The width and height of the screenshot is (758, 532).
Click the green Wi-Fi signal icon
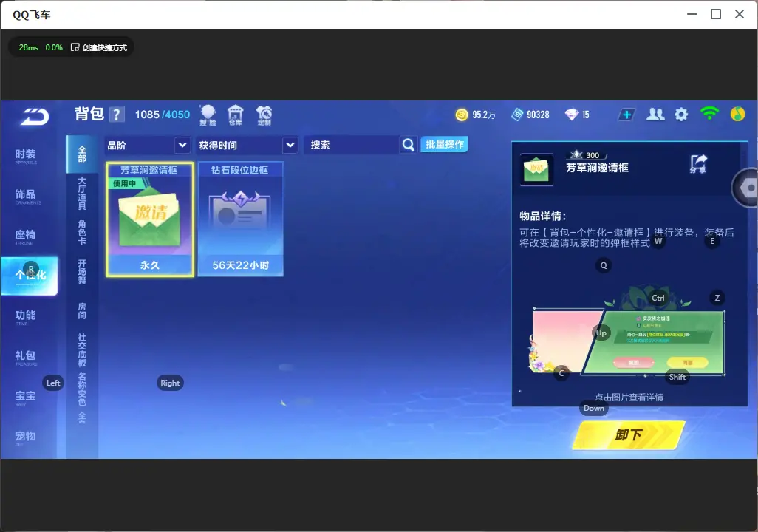click(709, 114)
